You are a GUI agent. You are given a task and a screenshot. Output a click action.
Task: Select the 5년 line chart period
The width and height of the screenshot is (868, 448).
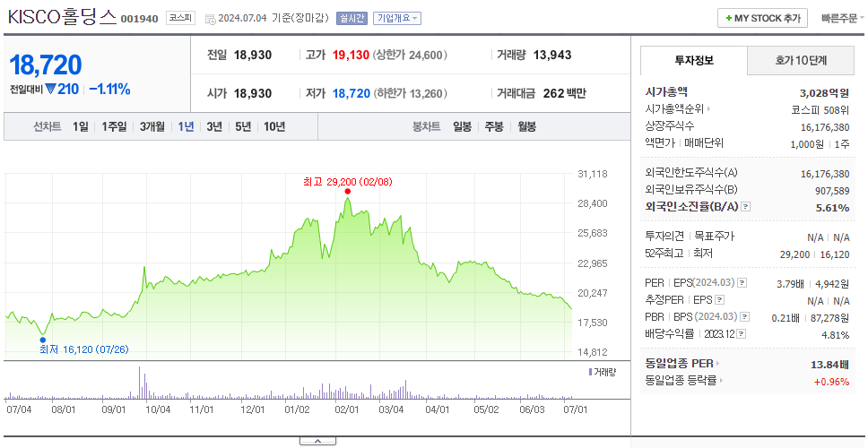click(x=243, y=126)
